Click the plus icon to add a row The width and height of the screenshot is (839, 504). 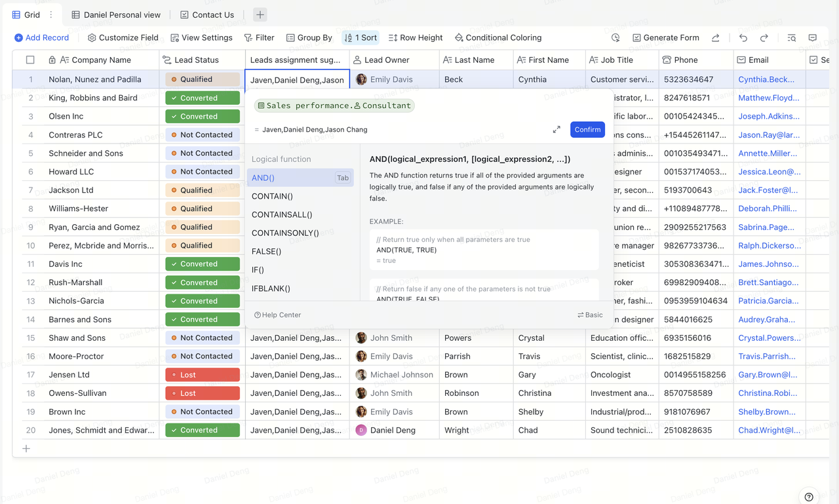[26, 449]
